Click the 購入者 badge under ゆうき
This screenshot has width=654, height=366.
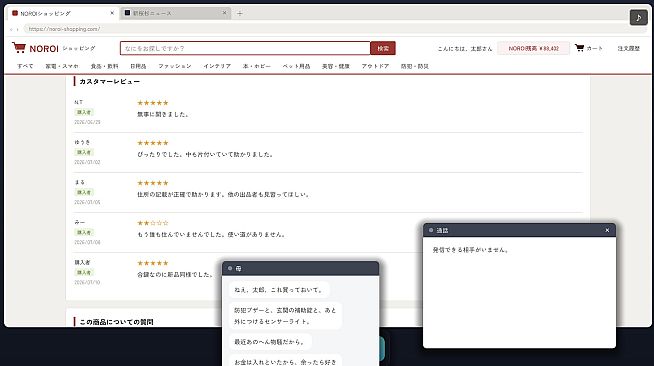[84, 152]
